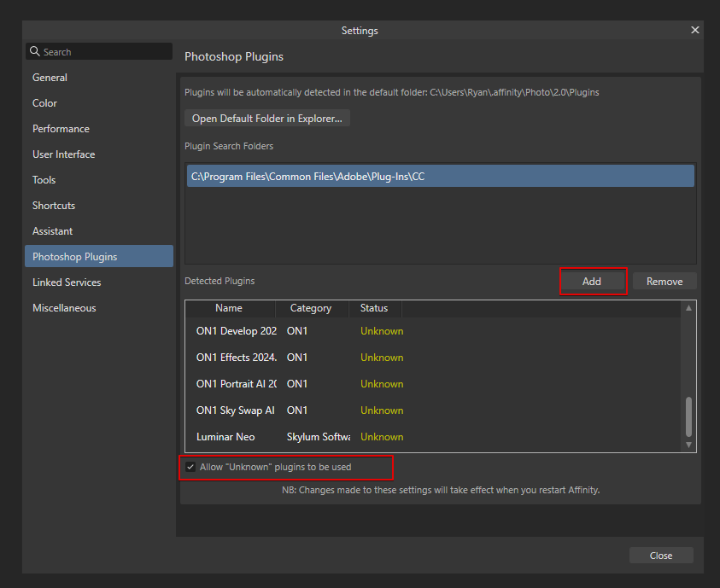
Task: Open the Color settings section
Action: 44,103
